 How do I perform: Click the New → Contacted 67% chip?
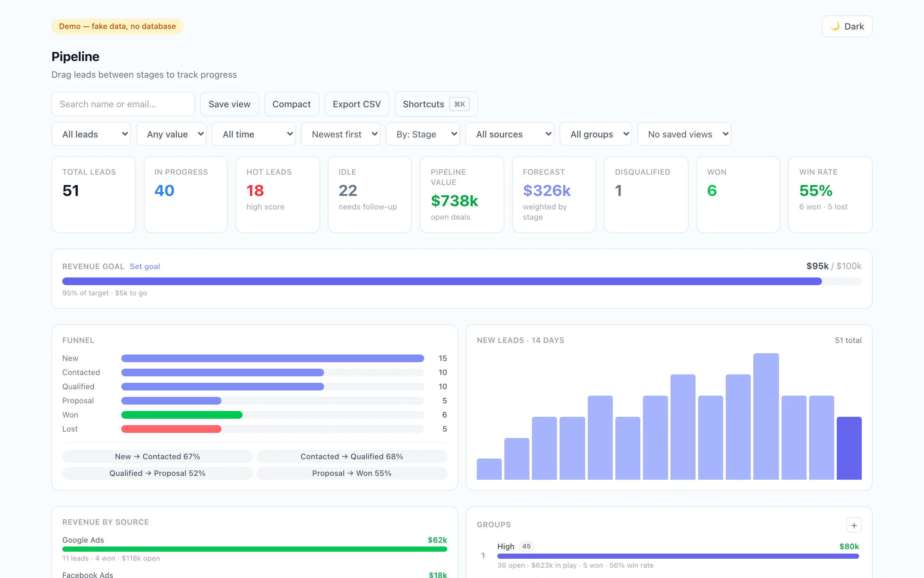click(x=157, y=456)
